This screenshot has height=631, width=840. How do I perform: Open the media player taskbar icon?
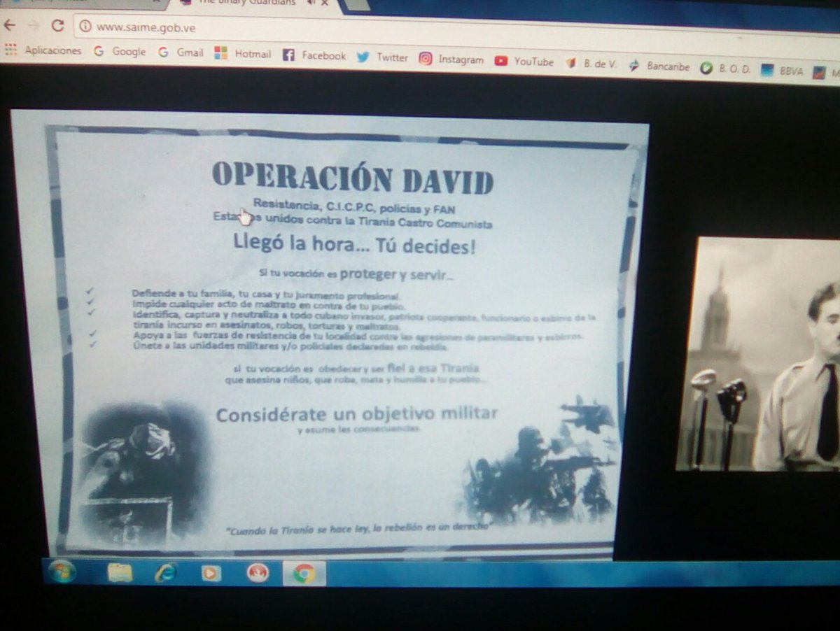[x=211, y=574]
